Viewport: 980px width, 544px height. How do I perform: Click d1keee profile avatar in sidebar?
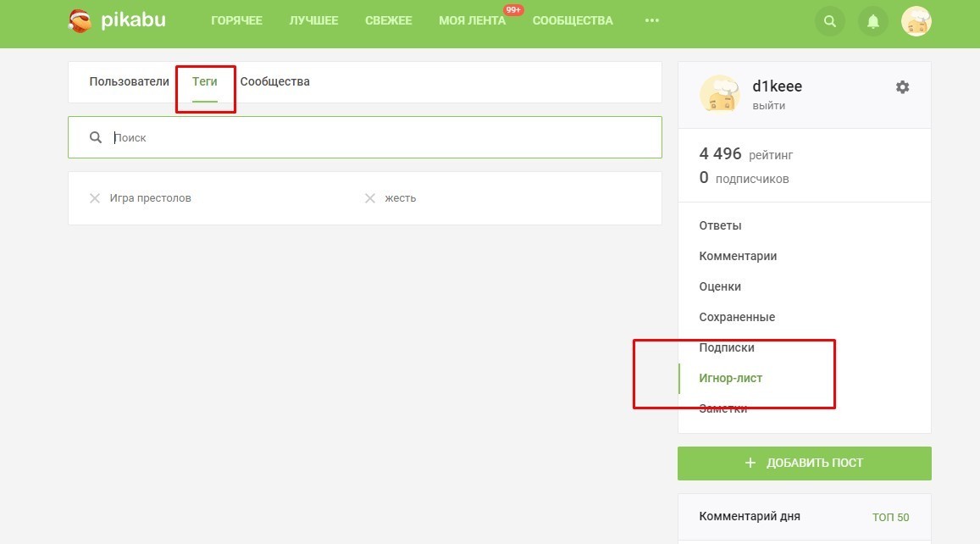click(x=720, y=94)
